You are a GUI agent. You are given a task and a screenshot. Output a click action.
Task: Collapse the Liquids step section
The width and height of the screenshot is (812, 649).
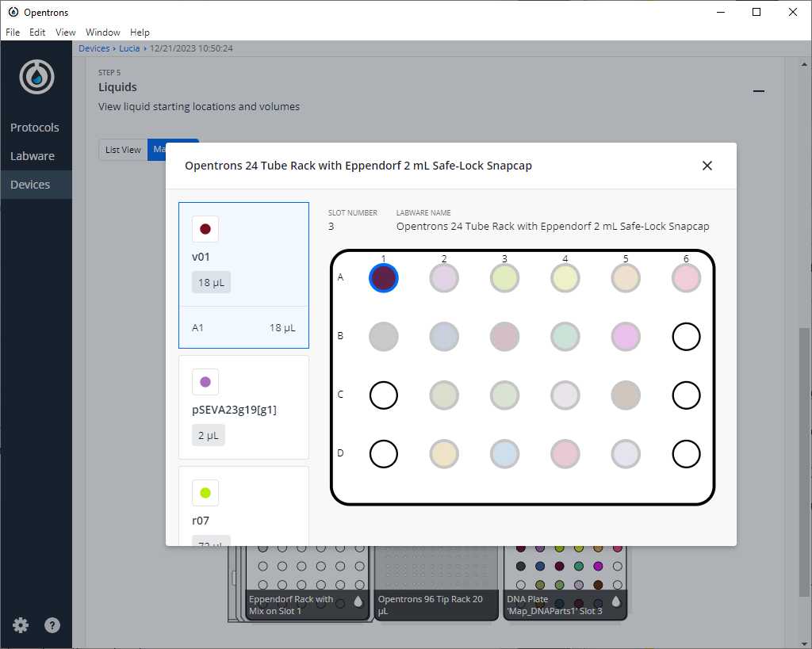[759, 91]
